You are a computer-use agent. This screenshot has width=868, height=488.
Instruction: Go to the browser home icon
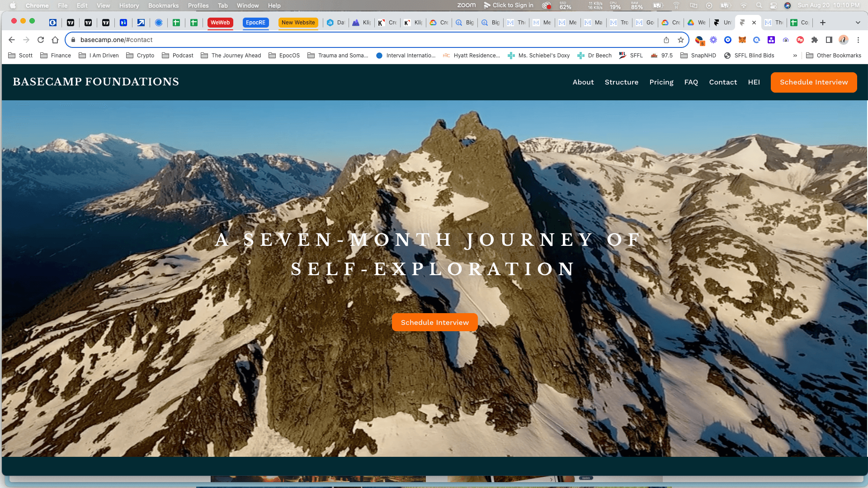click(x=55, y=40)
